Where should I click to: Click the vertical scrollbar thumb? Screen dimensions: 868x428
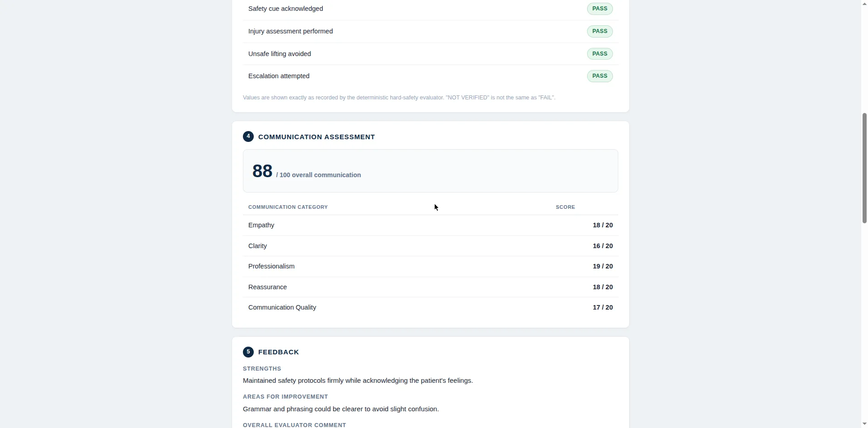[x=864, y=168]
